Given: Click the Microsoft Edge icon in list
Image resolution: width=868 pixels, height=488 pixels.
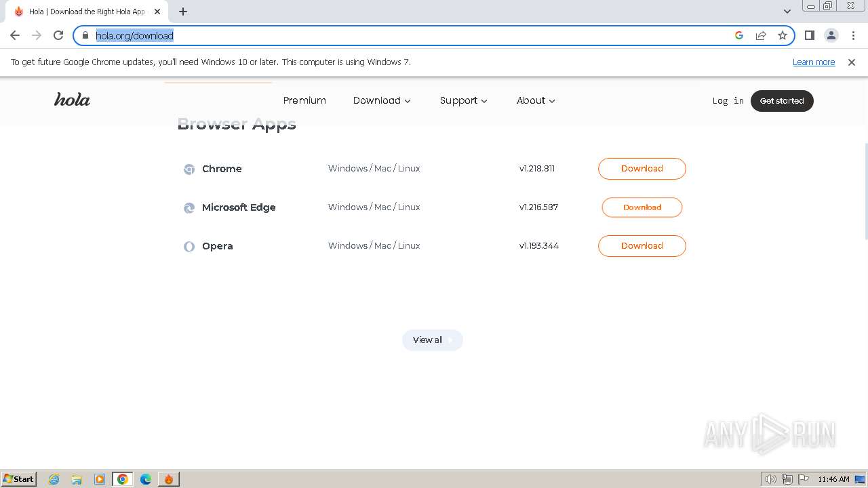Looking at the screenshot, I should coord(189,207).
